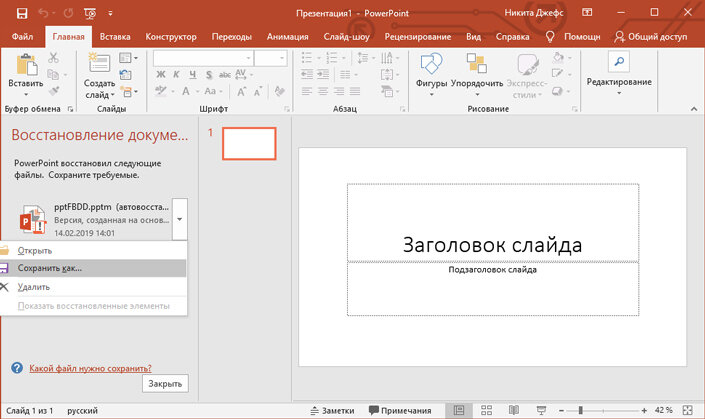Toggle underline Ч formatting
The height and width of the screenshot is (419, 705).
pyautogui.click(x=192, y=75)
